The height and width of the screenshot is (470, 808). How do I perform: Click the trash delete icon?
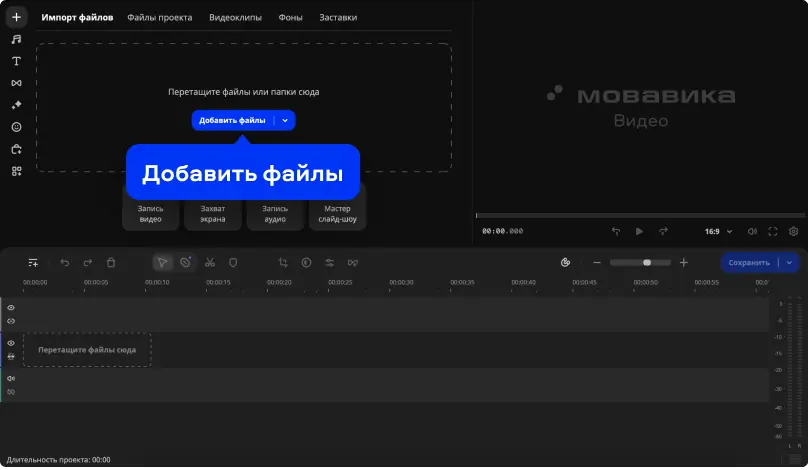click(x=111, y=263)
